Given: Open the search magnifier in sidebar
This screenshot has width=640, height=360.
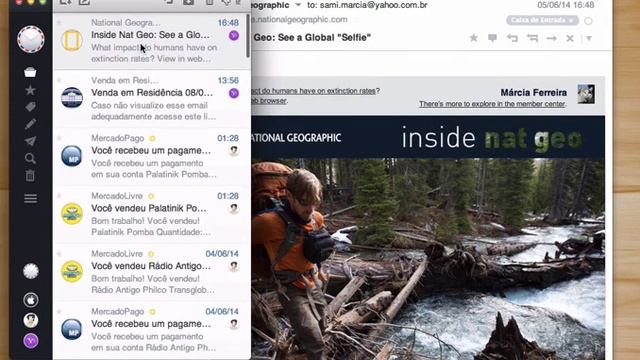Looking at the screenshot, I should [30, 158].
